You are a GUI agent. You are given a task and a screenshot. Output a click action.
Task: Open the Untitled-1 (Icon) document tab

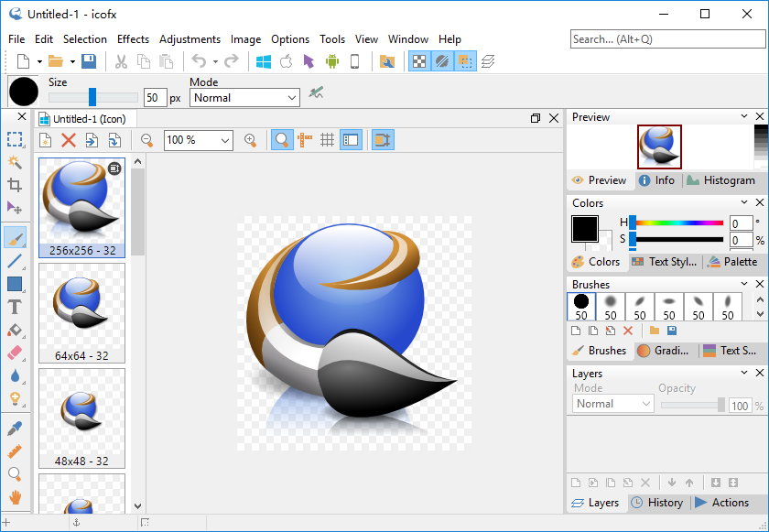coord(83,119)
